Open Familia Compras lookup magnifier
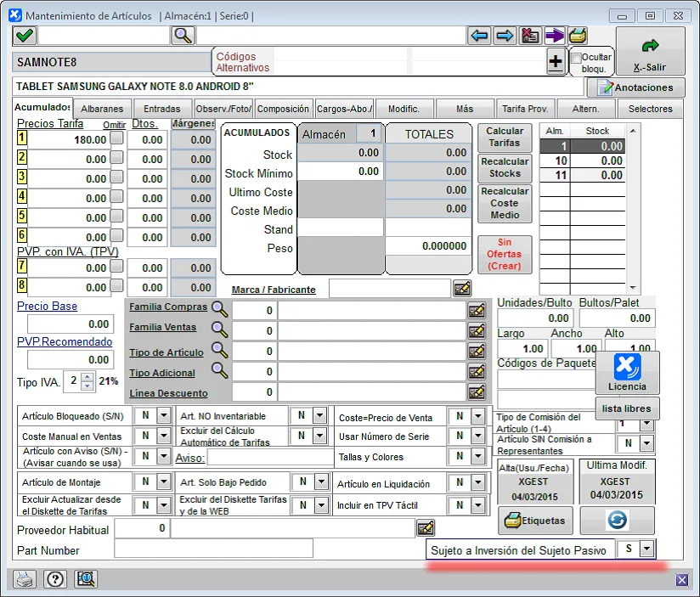The image size is (700, 597). click(220, 309)
